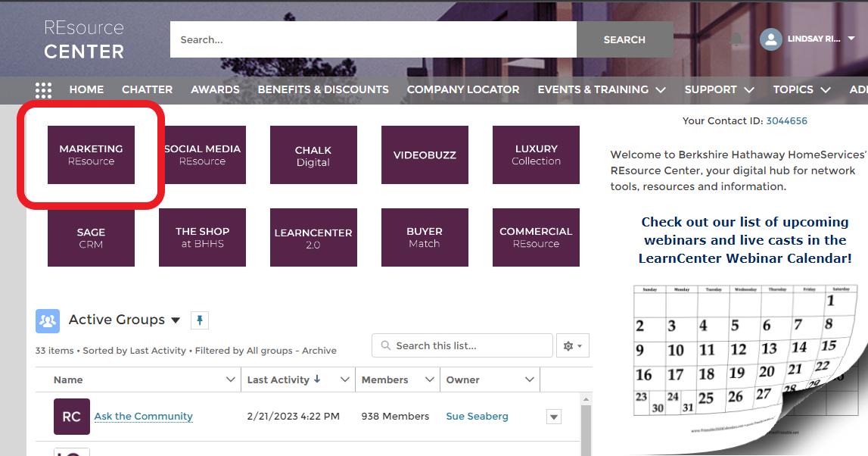Open the LEARNCENTER 2.0 tile
This screenshot has height=456, width=868.
(x=313, y=238)
